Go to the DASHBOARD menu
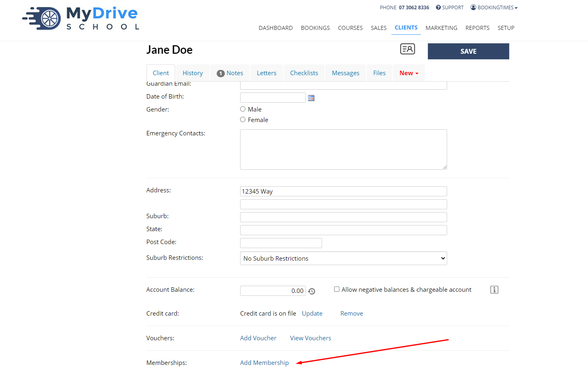 tap(276, 28)
